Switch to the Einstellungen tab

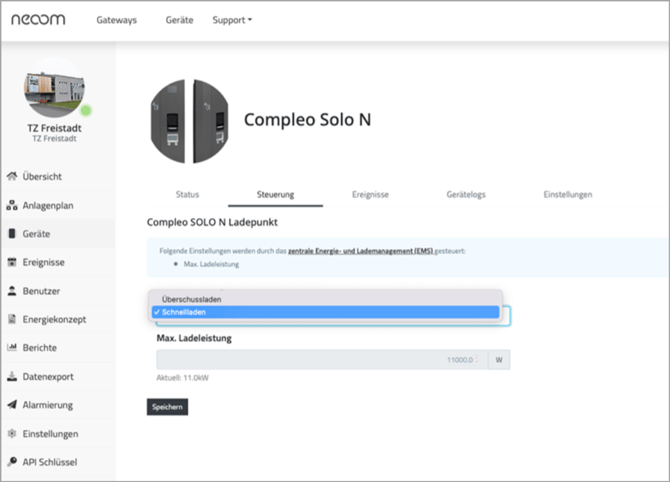(x=567, y=194)
